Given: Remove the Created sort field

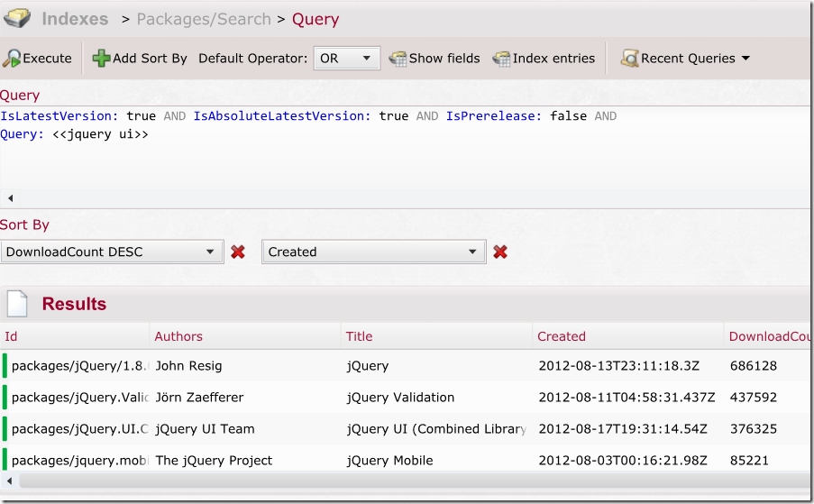Looking at the screenshot, I should tap(500, 252).
